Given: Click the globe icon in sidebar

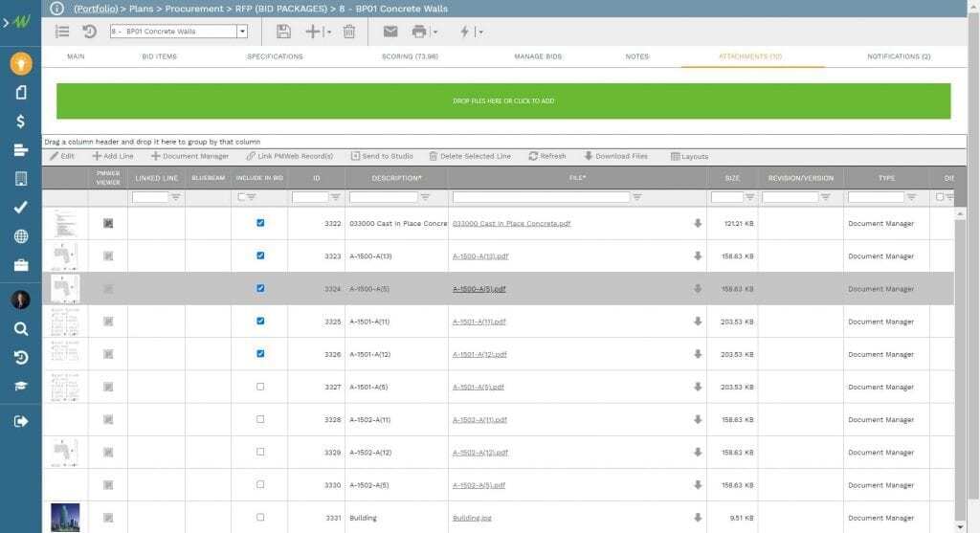Looking at the screenshot, I should 20,236.
